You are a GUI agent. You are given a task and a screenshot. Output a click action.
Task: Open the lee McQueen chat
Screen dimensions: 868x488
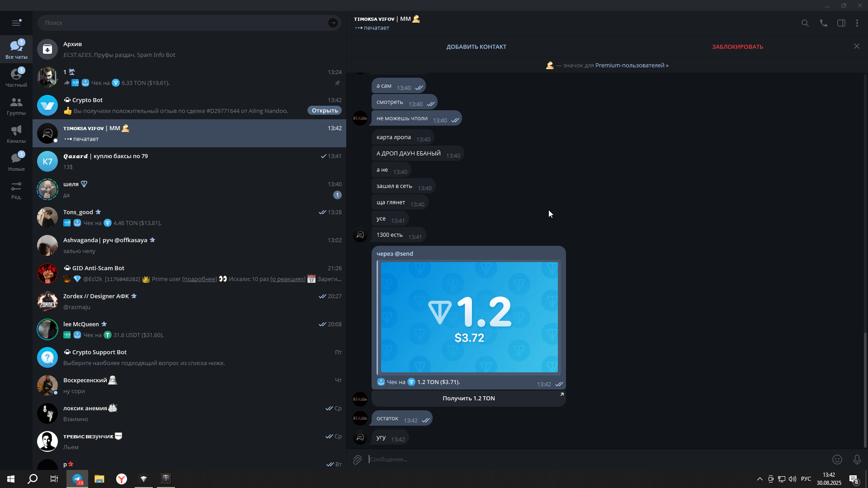tap(189, 329)
